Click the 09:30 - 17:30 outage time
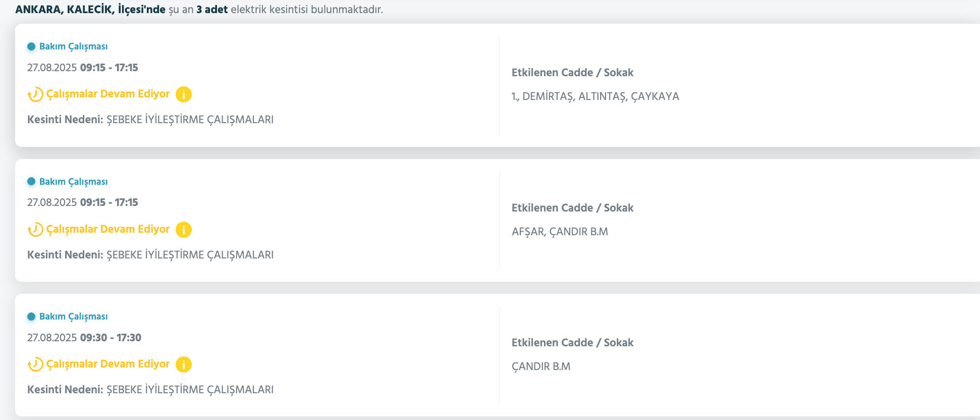 [111, 338]
